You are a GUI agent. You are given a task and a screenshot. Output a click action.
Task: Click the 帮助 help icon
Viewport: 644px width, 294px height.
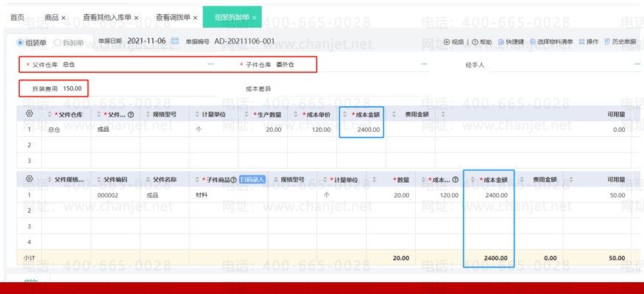click(x=475, y=42)
